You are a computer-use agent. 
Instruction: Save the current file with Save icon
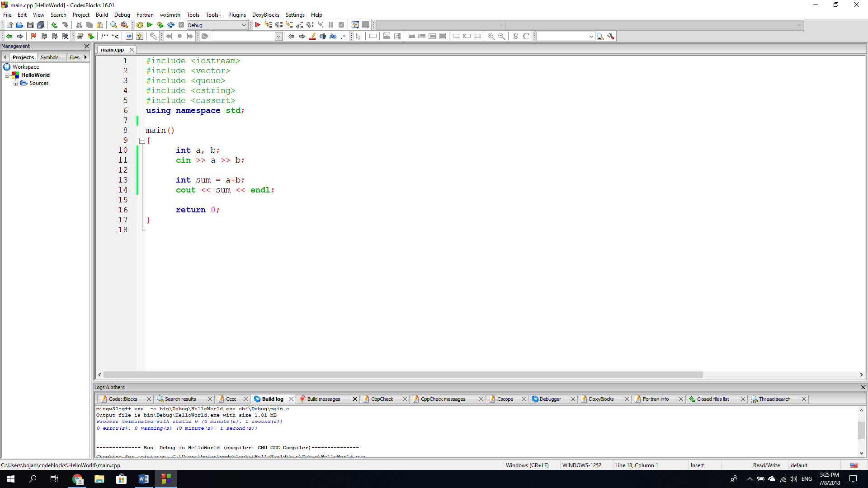click(x=30, y=25)
